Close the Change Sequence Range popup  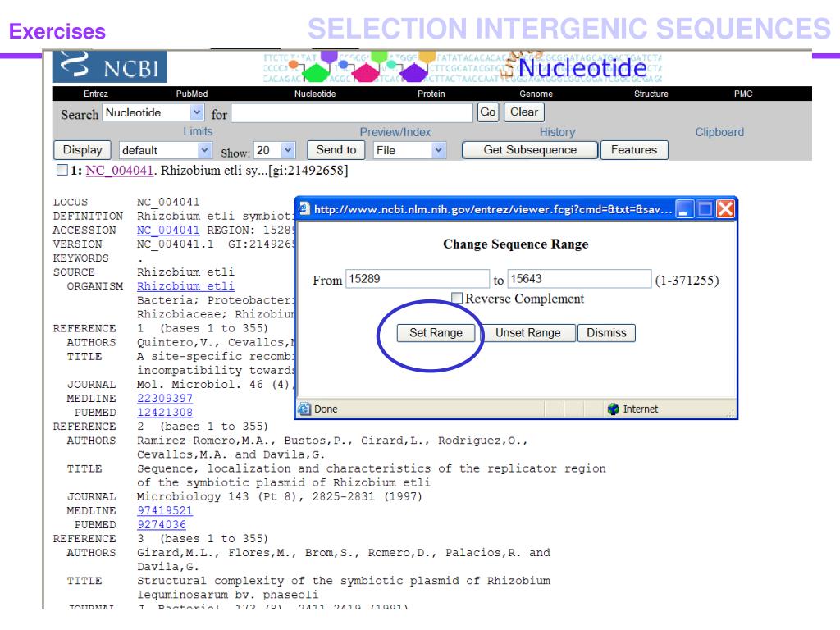(725, 209)
